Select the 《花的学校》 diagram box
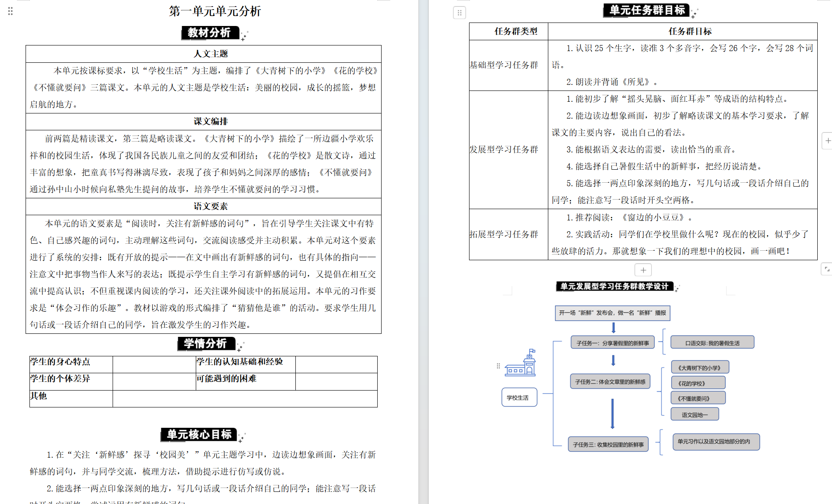The width and height of the screenshot is (832, 504). coord(698,383)
